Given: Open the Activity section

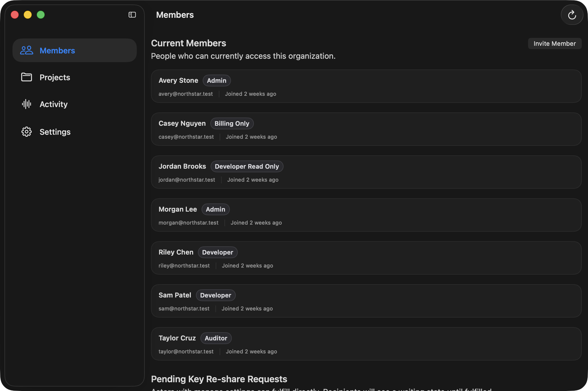Looking at the screenshot, I should pyautogui.click(x=54, y=104).
